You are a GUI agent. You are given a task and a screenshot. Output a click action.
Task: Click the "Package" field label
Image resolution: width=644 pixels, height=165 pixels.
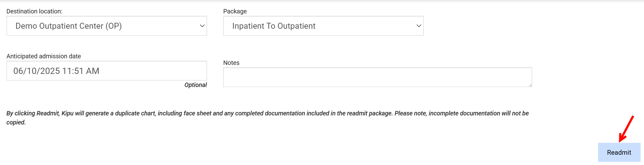(x=235, y=11)
